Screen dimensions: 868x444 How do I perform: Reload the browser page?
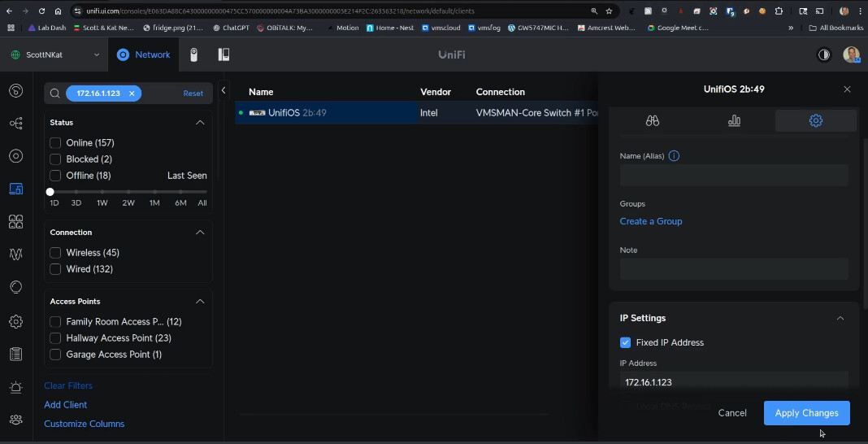(x=42, y=11)
